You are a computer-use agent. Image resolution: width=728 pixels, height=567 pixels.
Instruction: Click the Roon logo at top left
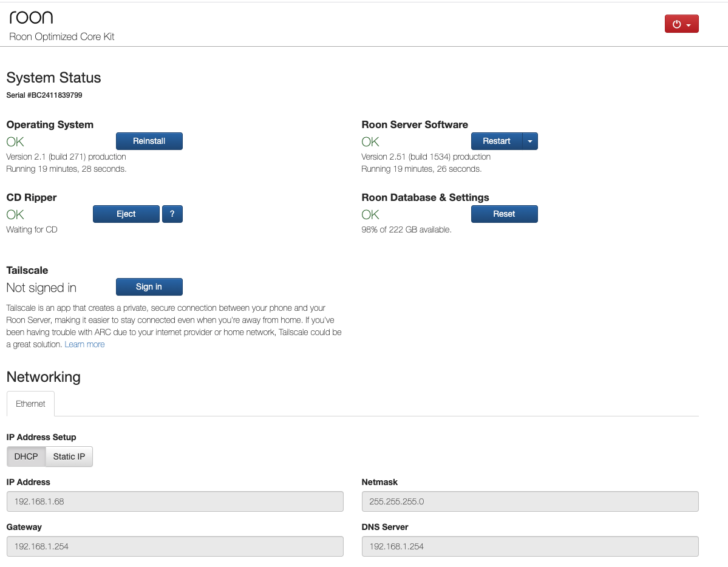[x=30, y=16]
